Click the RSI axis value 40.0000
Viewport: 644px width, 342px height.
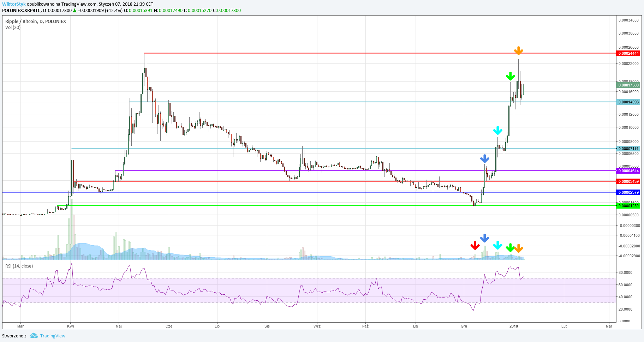[x=625, y=297]
